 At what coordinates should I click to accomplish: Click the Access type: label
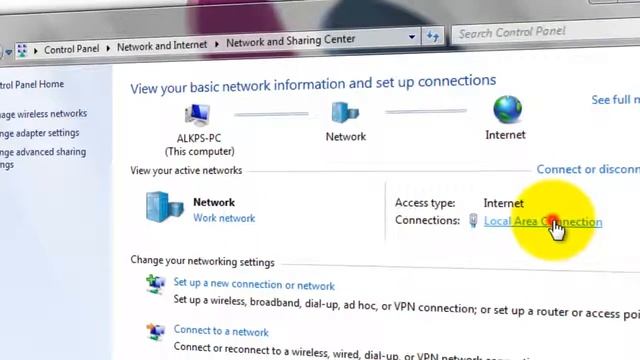425,203
